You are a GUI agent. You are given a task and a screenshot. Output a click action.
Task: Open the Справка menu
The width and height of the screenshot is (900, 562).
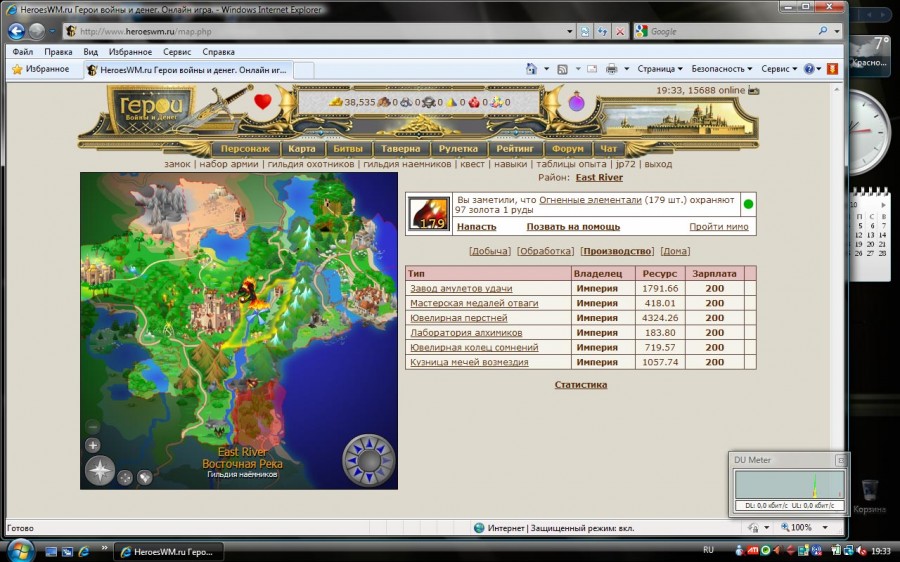[218, 52]
